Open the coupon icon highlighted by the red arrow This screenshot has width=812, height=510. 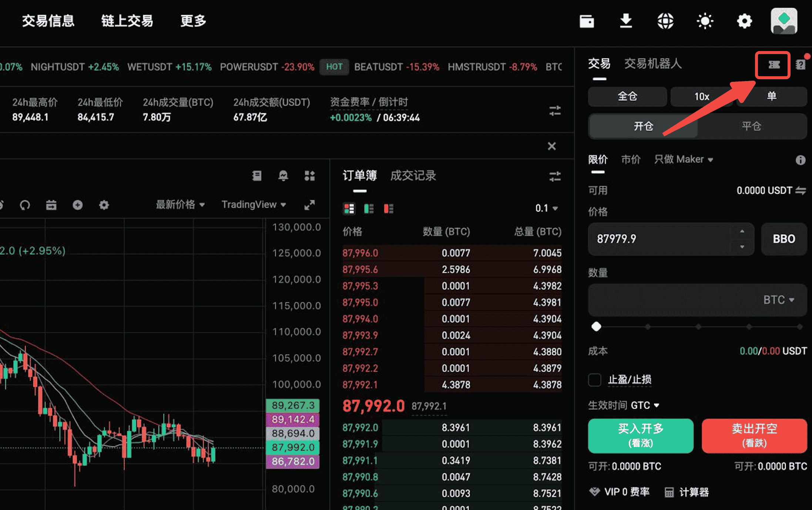(773, 64)
